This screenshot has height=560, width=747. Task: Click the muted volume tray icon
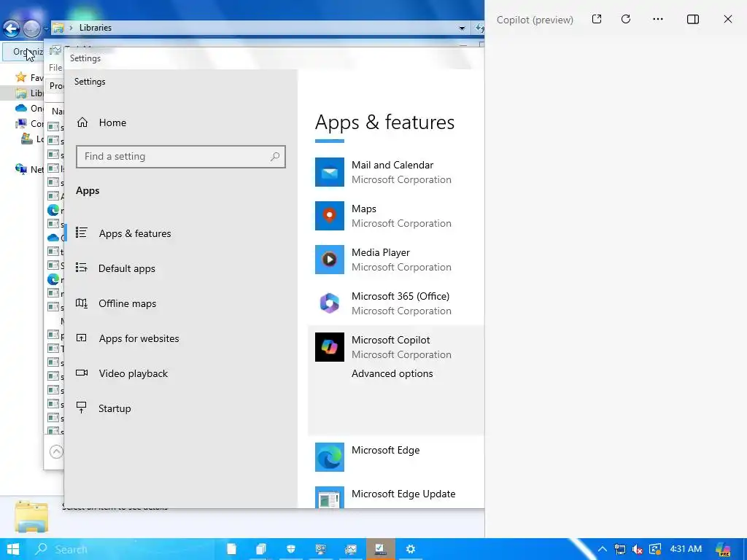click(638, 550)
